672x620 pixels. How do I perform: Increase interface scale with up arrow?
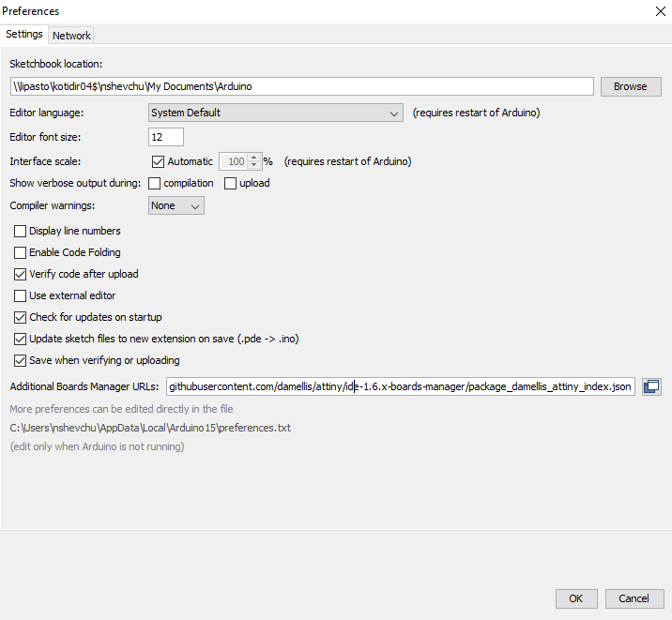pos(254,158)
